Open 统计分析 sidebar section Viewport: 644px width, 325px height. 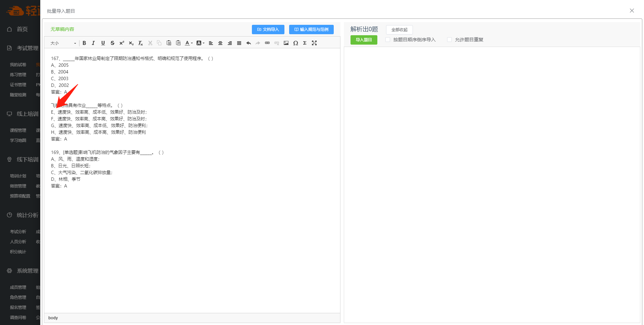click(27, 215)
